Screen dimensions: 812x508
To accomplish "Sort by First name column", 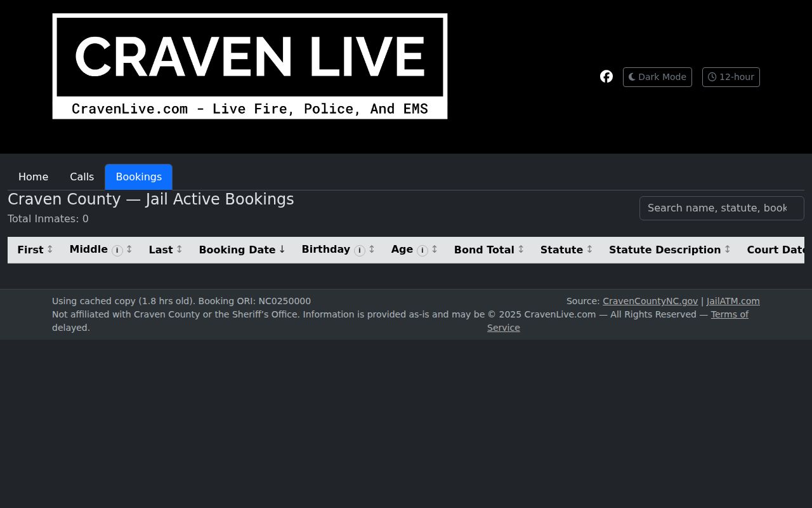I will pos(35,250).
